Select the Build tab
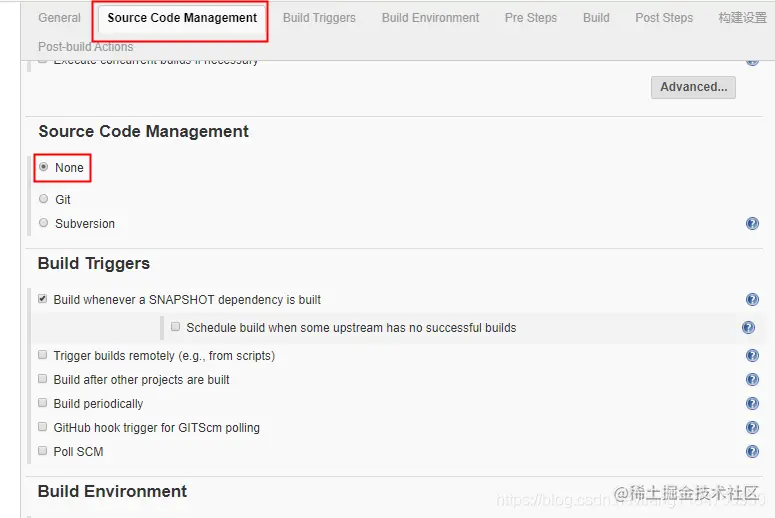 click(596, 18)
